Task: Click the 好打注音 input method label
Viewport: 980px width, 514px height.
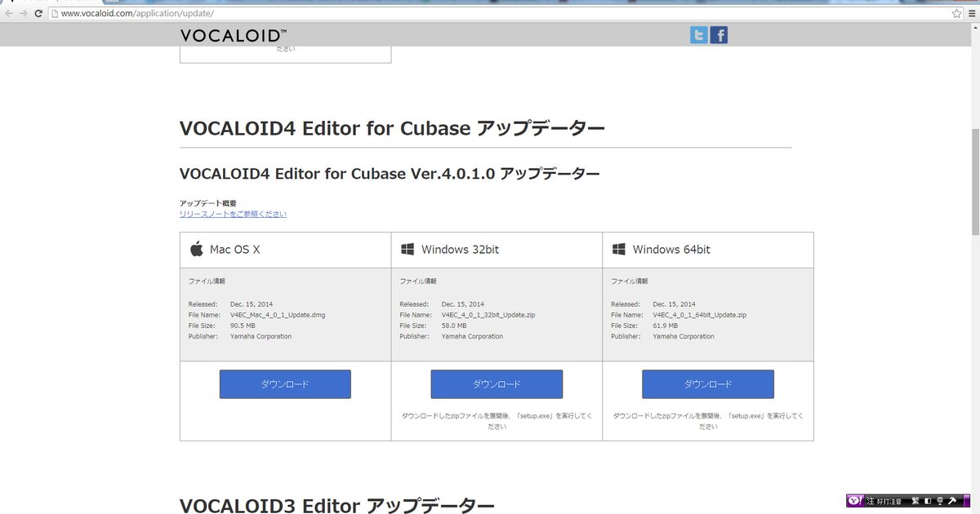Action: click(890, 500)
